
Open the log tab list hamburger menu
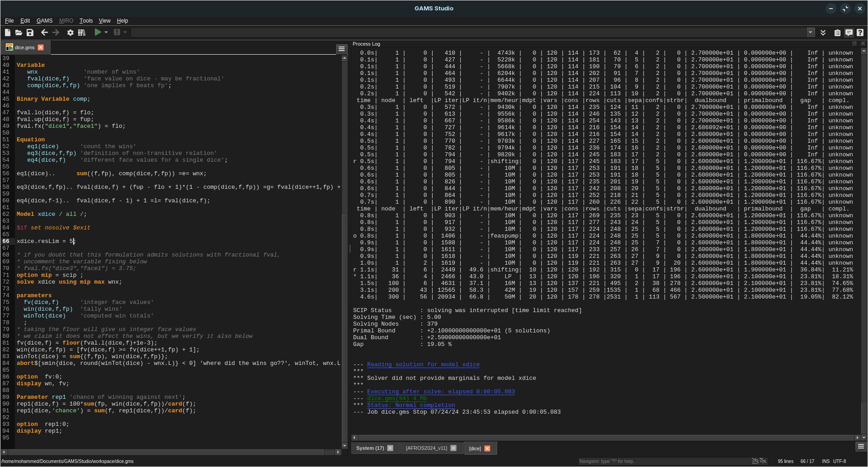click(860, 446)
